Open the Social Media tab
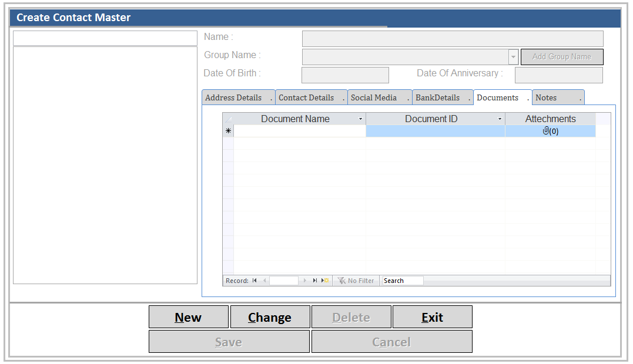The width and height of the screenshot is (633, 364). coord(374,97)
